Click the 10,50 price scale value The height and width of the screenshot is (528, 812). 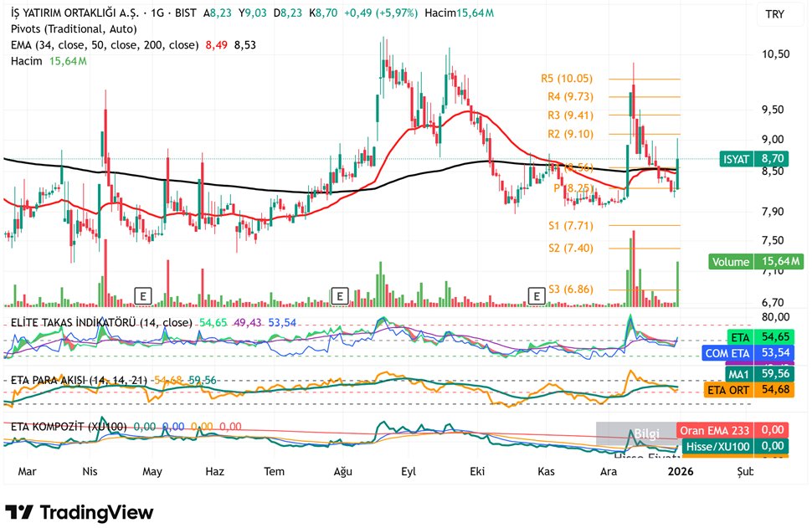tap(775, 54)
